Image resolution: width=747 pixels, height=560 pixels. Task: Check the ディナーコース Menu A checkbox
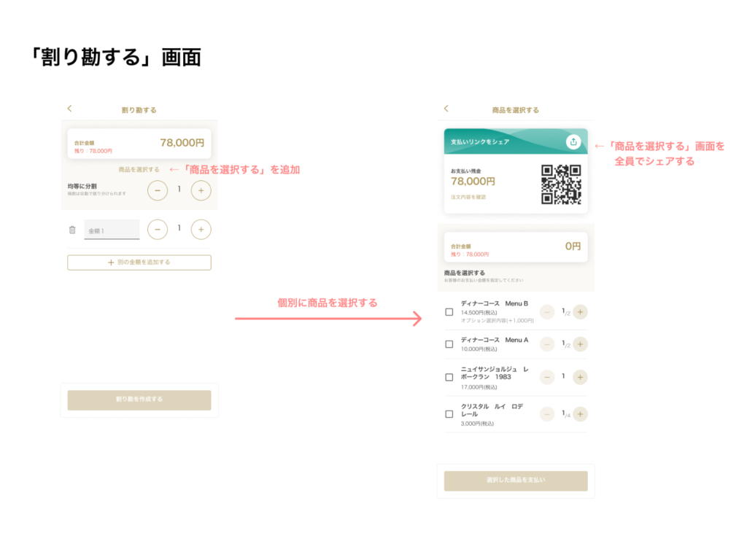pos(449,344)
